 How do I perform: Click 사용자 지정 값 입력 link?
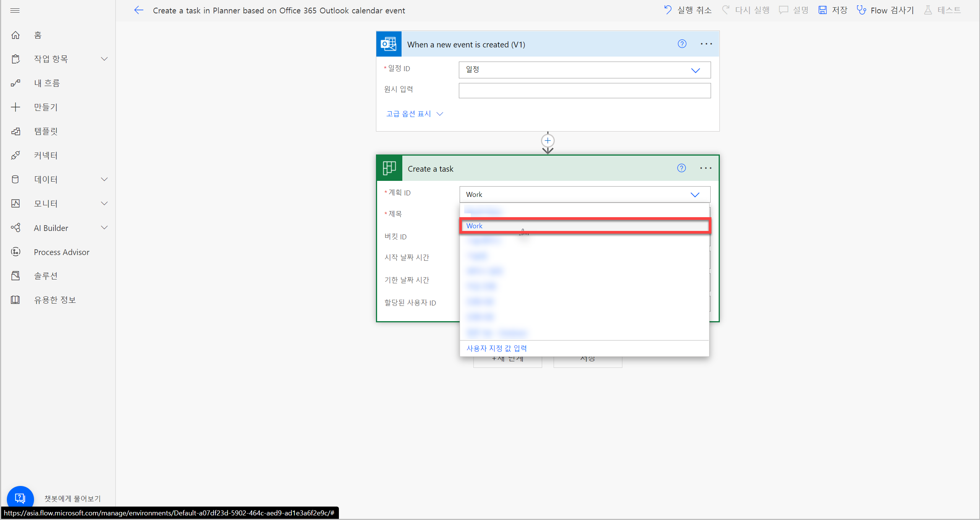pyautogui.click(x=497, y=348)
